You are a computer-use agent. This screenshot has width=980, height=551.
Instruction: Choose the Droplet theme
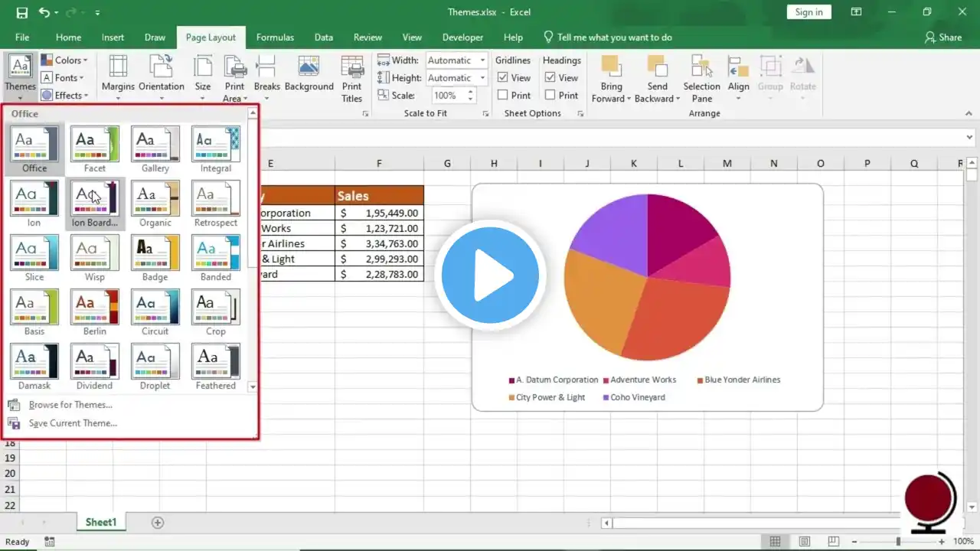(155, 367)
